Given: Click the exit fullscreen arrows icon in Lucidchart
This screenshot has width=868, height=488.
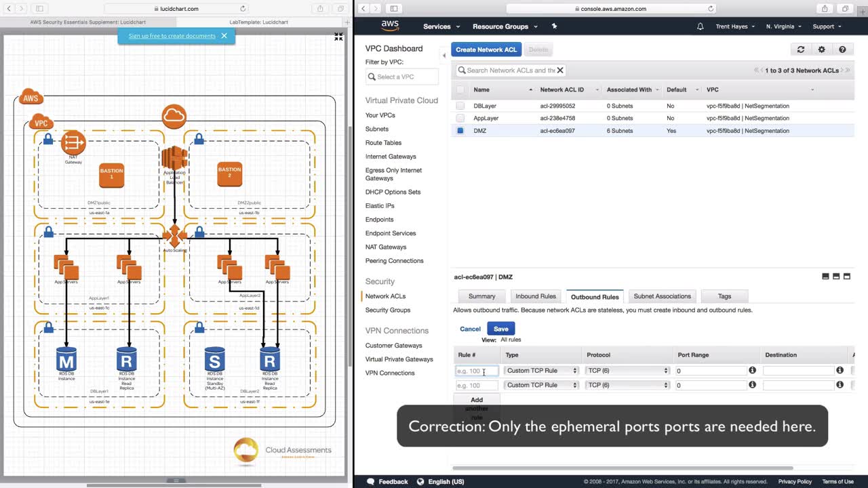Looking at the screenshot, I should pos(338,37).
